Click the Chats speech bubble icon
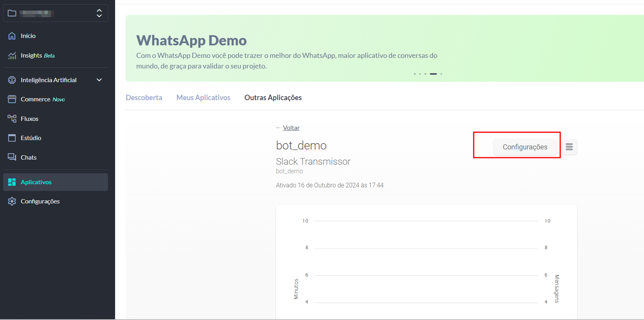This screenshot has height=320, width=644. click(x=12, y=157)
